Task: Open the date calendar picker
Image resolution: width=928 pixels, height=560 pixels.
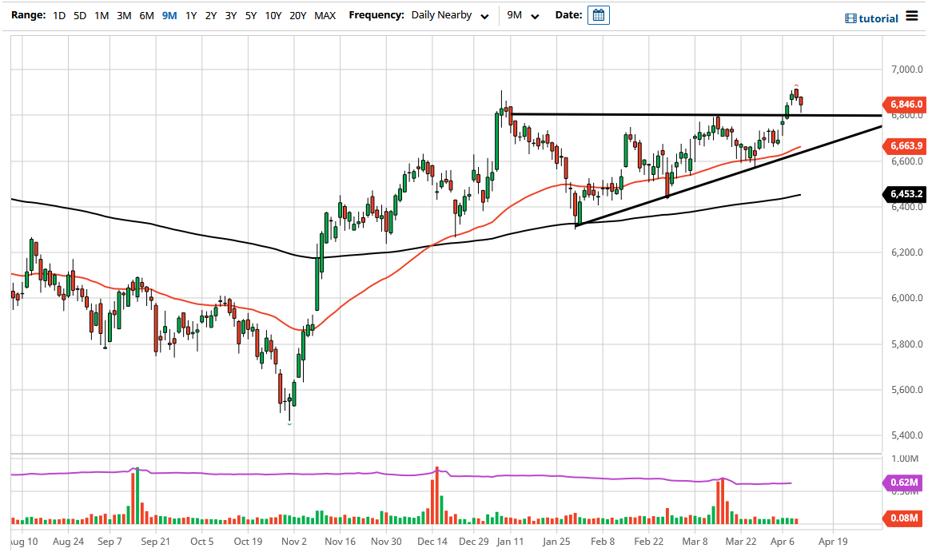Action: point(599,14)
